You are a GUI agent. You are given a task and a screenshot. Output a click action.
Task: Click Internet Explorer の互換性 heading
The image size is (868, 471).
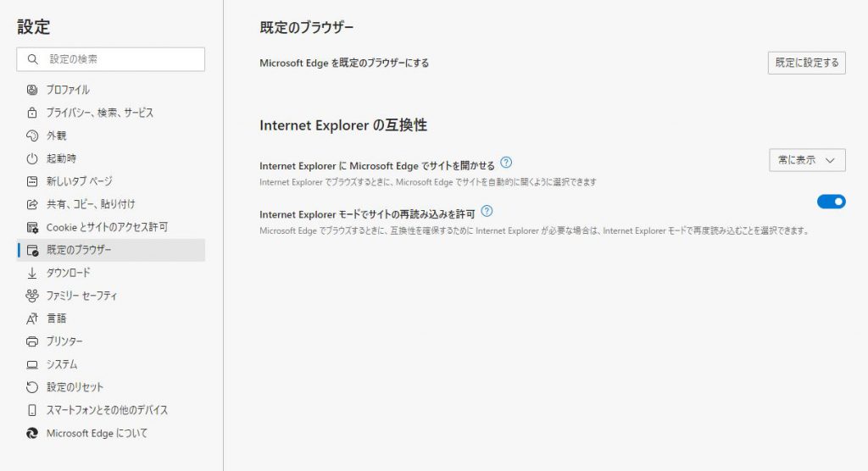343,125
